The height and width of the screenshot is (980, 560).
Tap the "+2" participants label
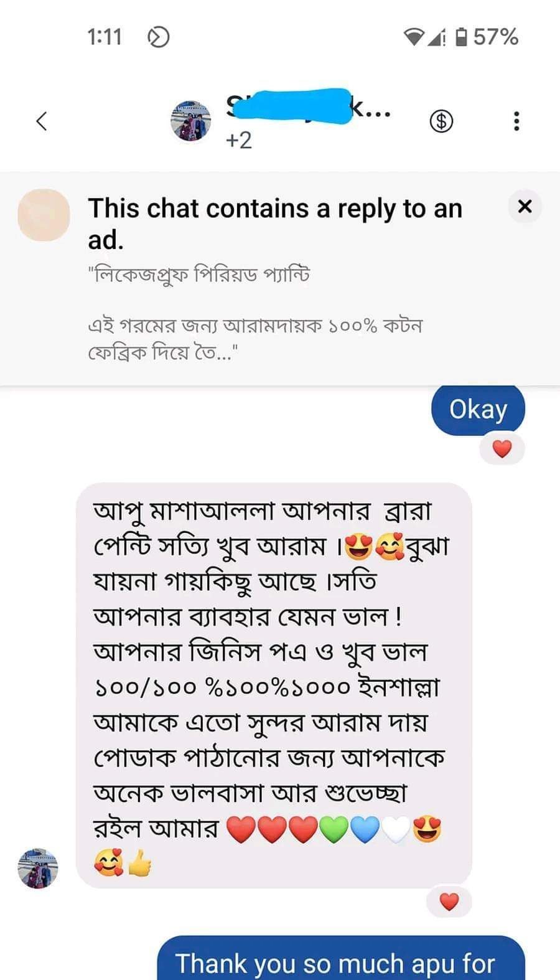tap(239, 141)
